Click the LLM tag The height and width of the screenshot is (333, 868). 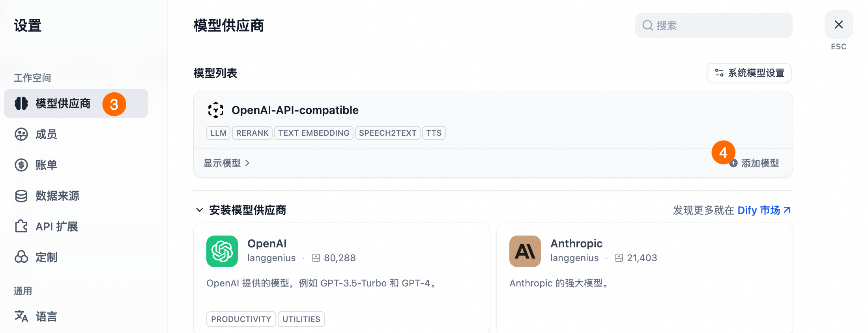[218, 133]
